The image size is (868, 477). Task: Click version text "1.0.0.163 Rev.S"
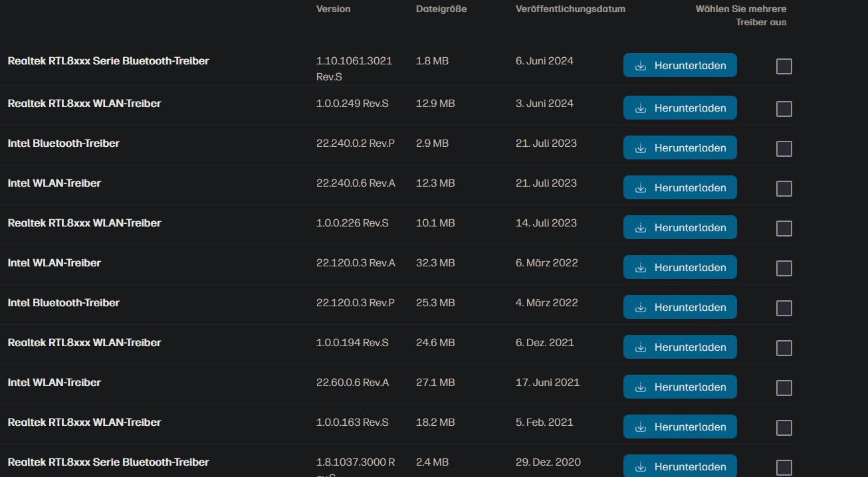coord(352,423)
